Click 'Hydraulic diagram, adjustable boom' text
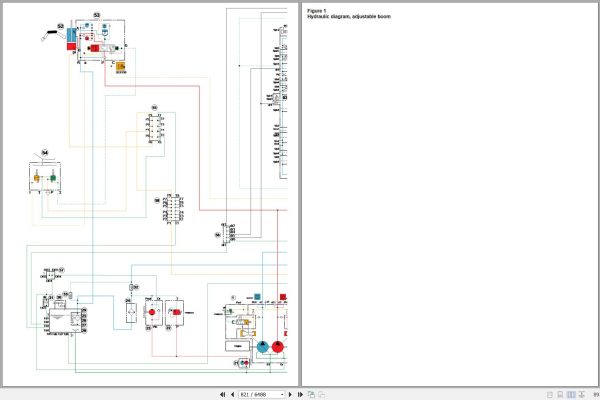Screen dimensions: 600x400 pos(349,16)
